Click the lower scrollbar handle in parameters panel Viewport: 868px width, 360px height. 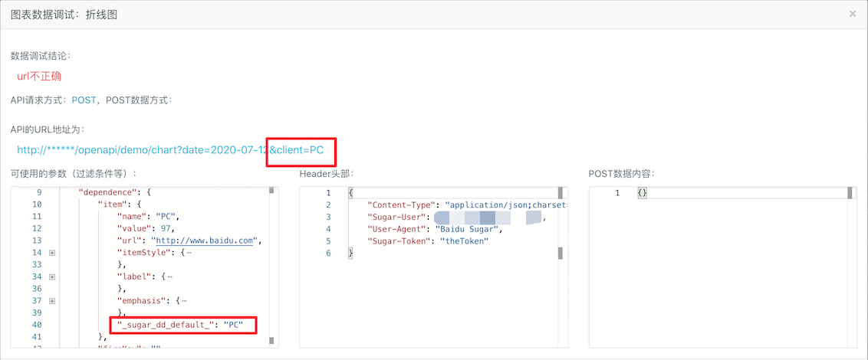point(271,341)
